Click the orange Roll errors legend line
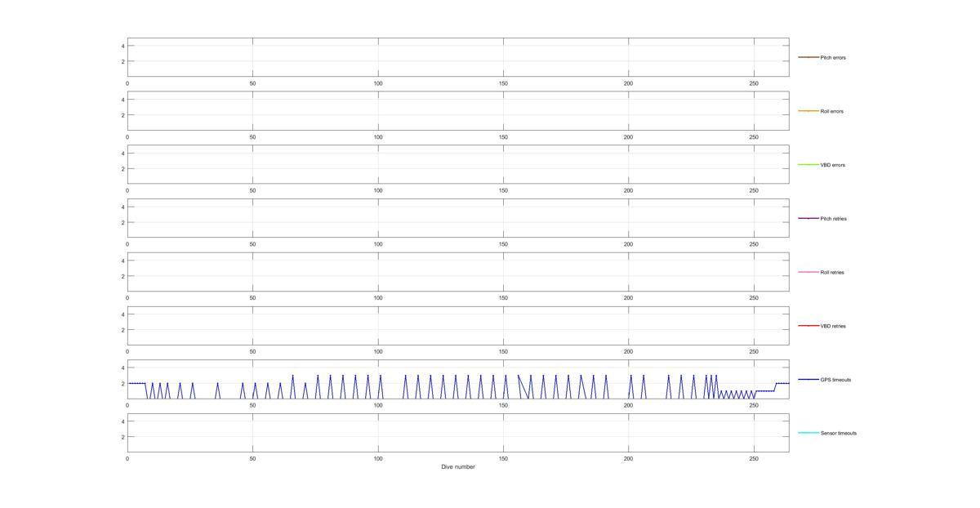Image resolution: width=980 pixels, height=508 pixels. [808, 111]
